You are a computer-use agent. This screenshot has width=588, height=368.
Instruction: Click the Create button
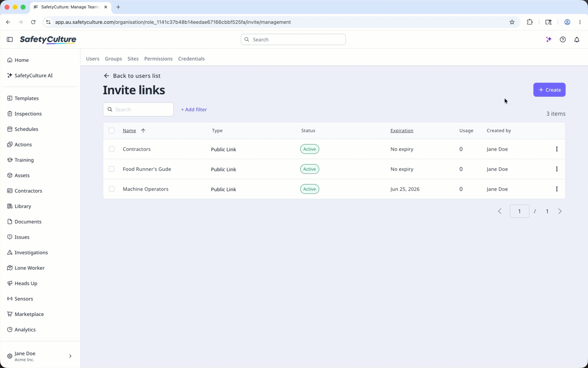tap(549, 90)
